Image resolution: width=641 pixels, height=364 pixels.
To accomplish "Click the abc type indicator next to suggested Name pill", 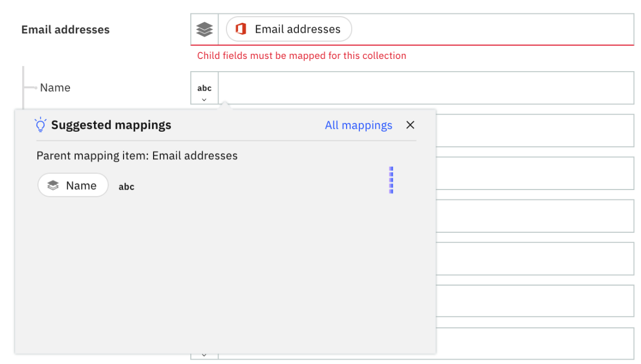I will 126,187.
